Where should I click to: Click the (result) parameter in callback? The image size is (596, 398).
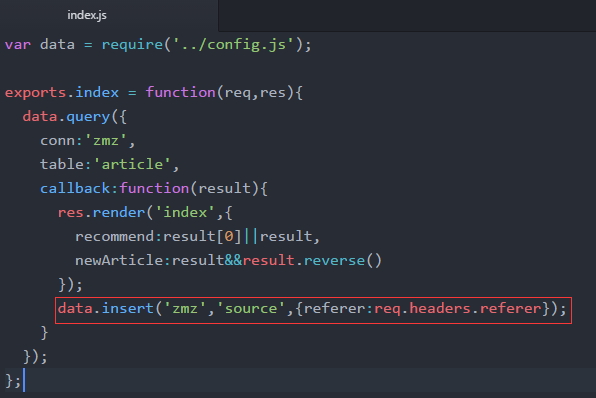point(225,189)
